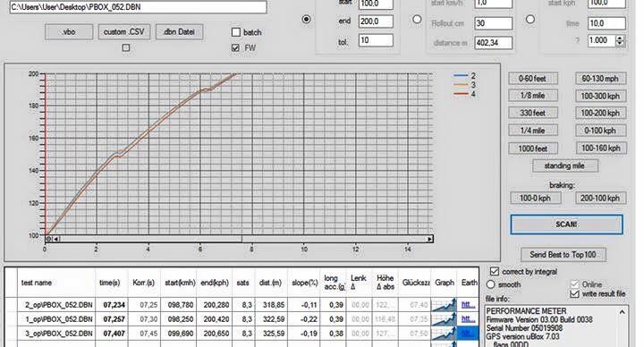Select the Rollout distance radio option
The height and width of the screenshot is (347, 644).
(x=417, y=20)
